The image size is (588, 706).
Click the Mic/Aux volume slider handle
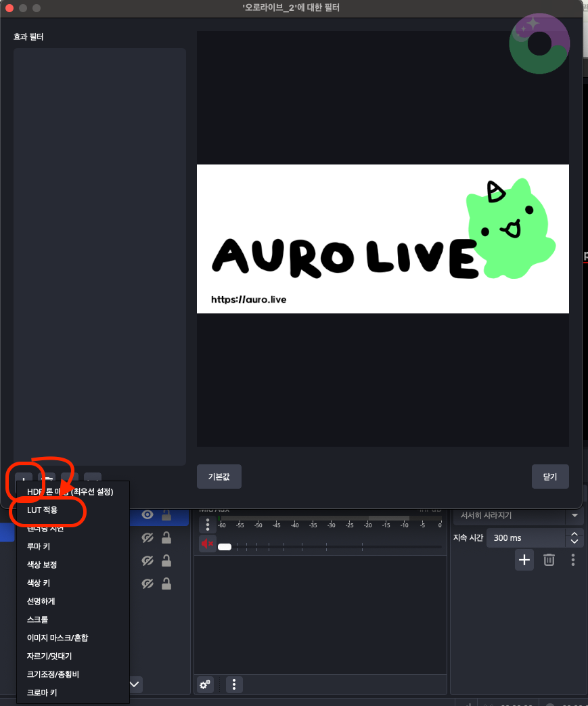[x=225, y=547]
